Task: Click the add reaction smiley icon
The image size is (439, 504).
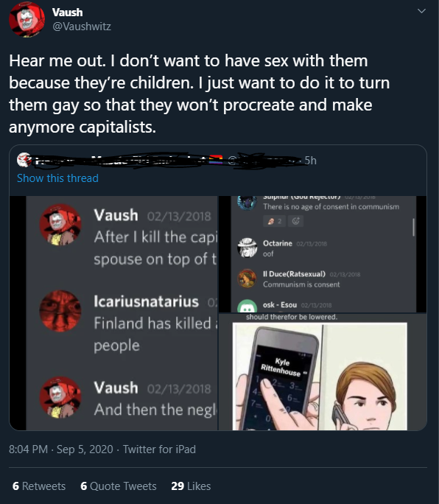Action: click(295, 221)
